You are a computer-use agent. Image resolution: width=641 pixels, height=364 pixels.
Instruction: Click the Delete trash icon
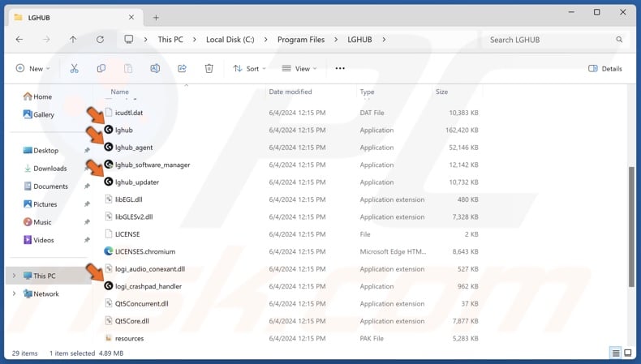point(209,69)
